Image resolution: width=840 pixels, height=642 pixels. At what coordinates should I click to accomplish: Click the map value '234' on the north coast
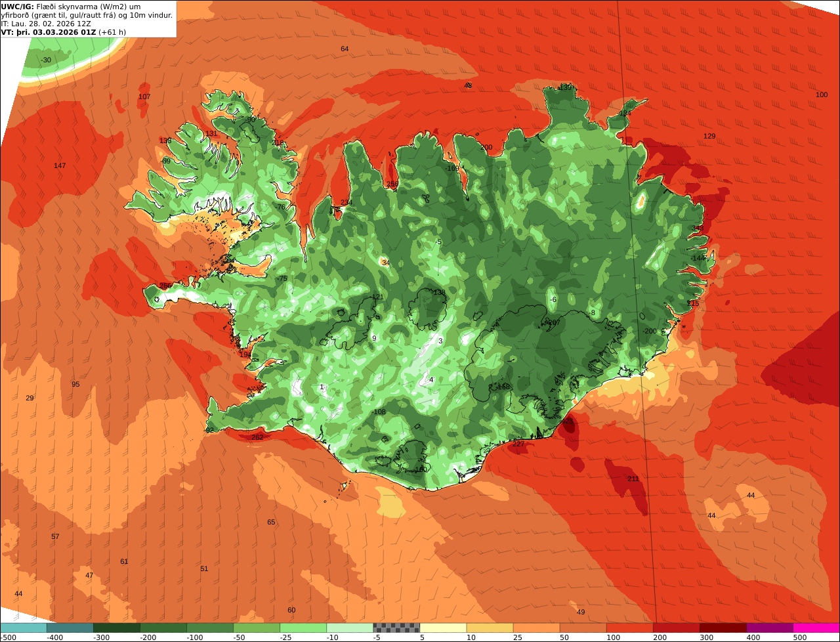pyautogui.click(x=346, y=203)
